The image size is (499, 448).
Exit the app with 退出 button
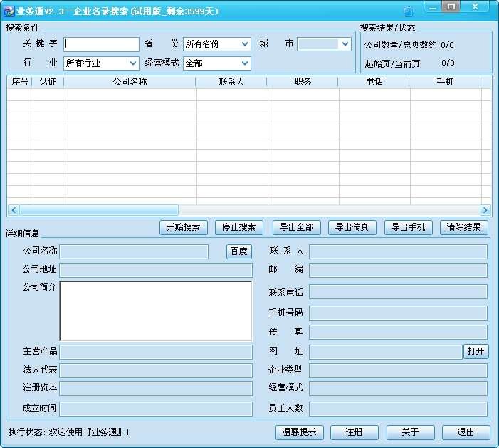[466, 432]
